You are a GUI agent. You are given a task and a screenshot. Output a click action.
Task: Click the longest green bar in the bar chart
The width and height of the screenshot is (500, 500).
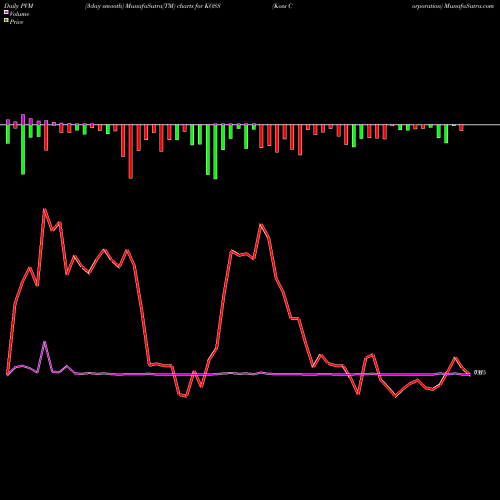click(x=215, y=152)
